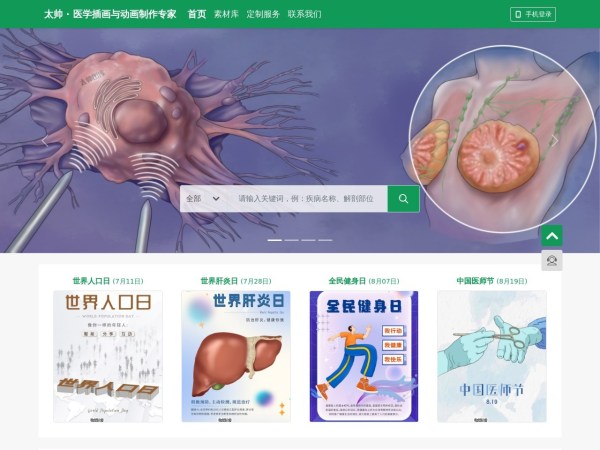View the 中国医师节 surgical gloves poster

(492, 356)
